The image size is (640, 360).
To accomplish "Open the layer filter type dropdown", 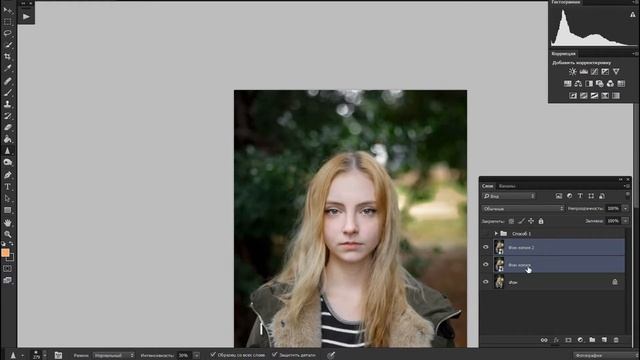I will [x=509, y=196].
